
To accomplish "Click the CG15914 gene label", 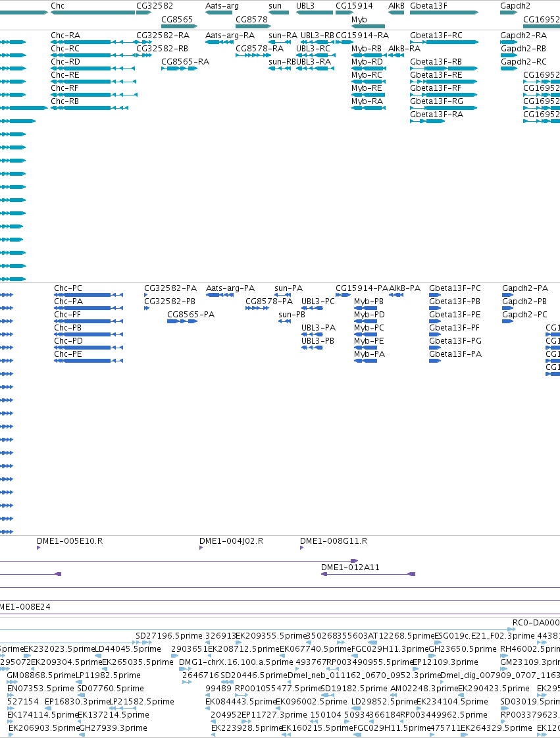I will (354, 6).
